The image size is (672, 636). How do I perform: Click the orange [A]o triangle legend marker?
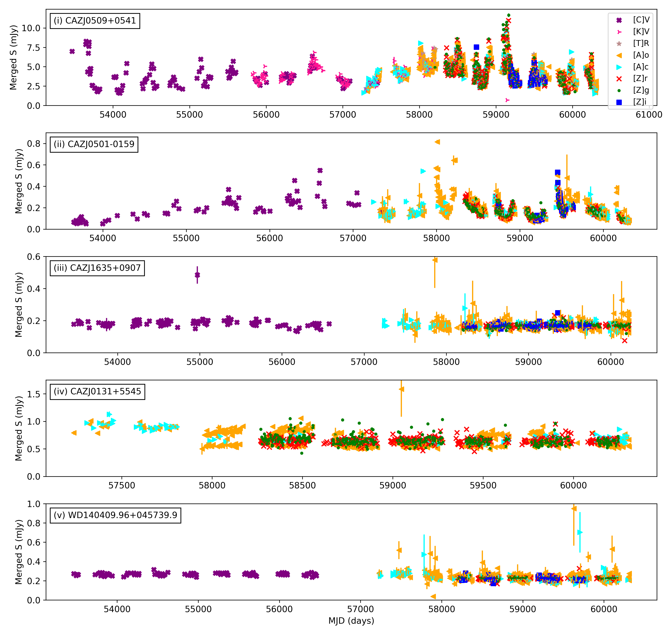(x=619, y=55)
